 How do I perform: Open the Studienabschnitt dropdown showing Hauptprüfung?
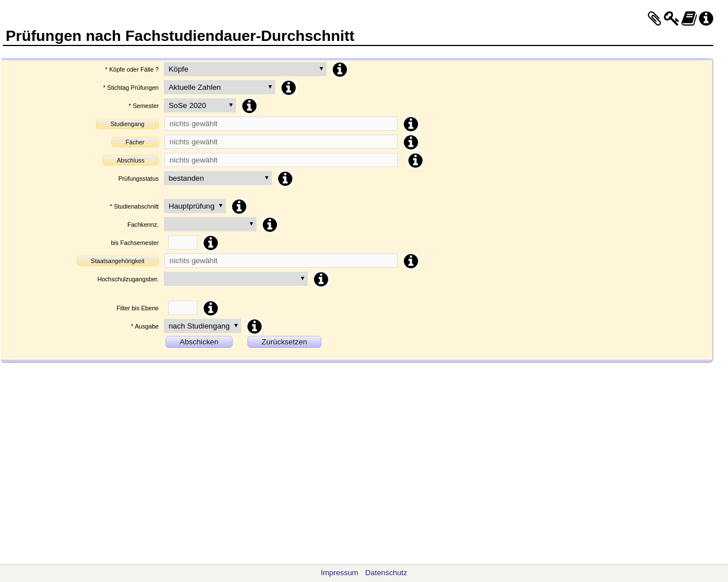coord(195,206)
